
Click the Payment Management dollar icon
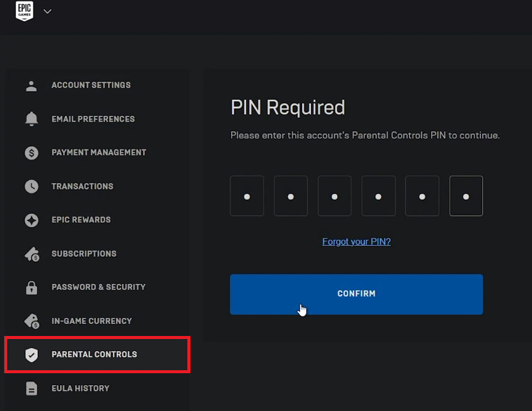(x=31, y=152)
